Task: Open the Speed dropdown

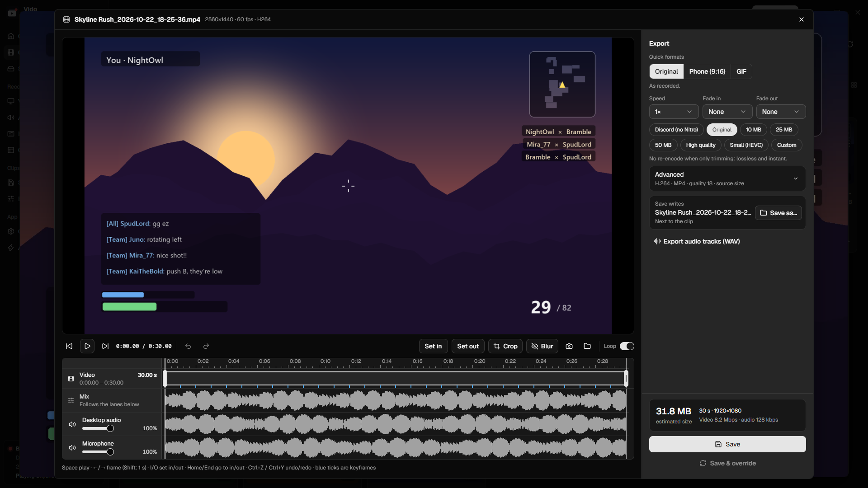Action: point(674,112)
